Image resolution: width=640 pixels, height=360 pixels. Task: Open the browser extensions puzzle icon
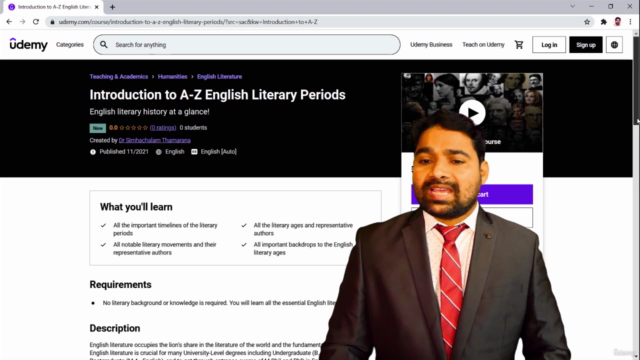coord(604,22)
